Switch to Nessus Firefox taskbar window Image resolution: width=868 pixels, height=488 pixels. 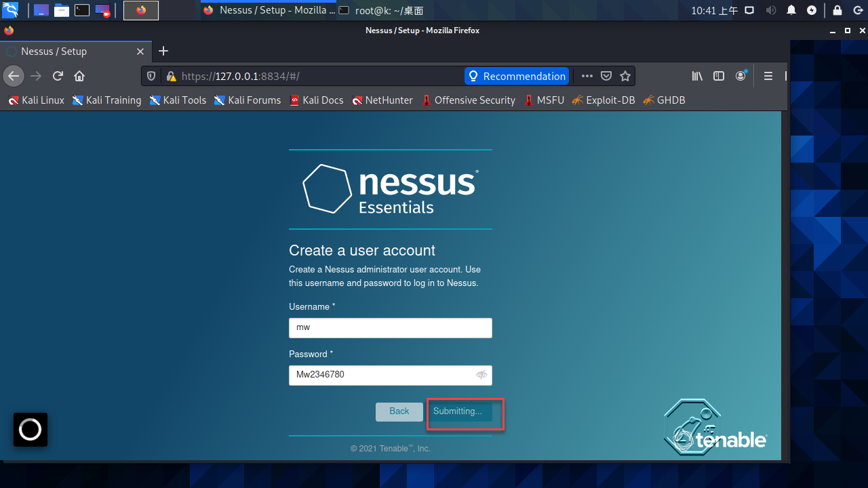coord(269,10)
